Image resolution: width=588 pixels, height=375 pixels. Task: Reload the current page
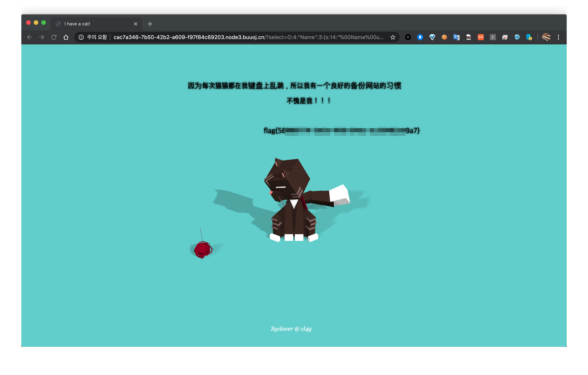[54, 37]
